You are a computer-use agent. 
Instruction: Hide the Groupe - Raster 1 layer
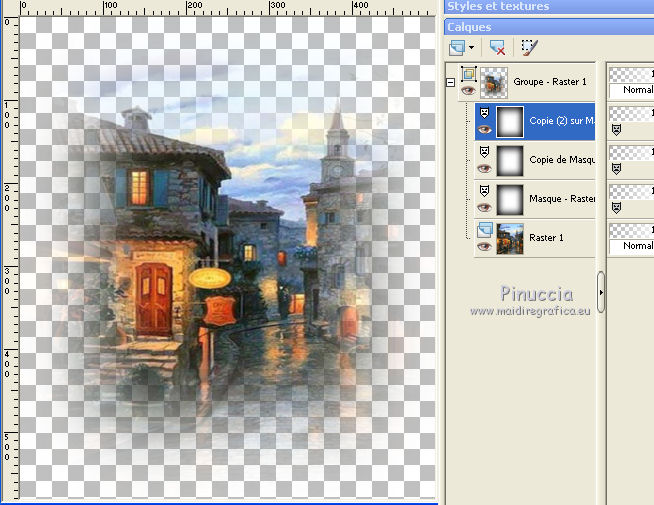point(468,90)
